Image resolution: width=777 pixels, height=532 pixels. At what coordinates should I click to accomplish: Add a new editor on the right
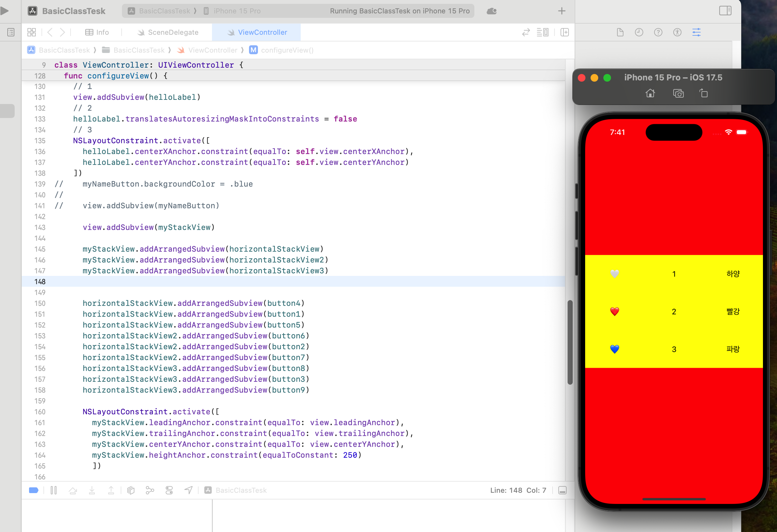click(565, 33)
